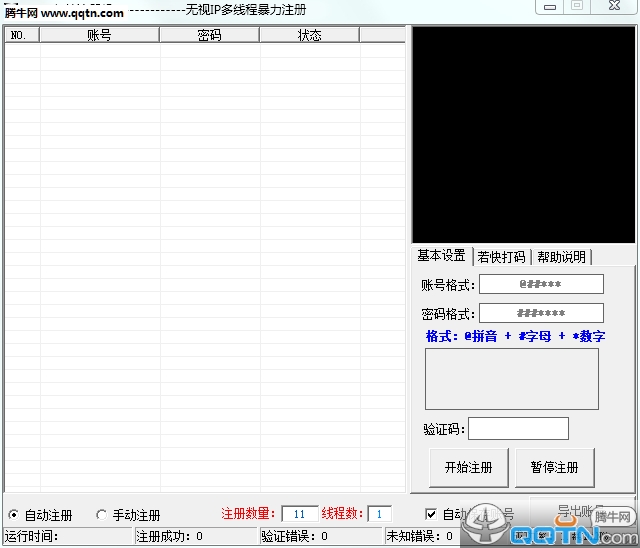Open the 若快打码 tab

pos(501,257)
